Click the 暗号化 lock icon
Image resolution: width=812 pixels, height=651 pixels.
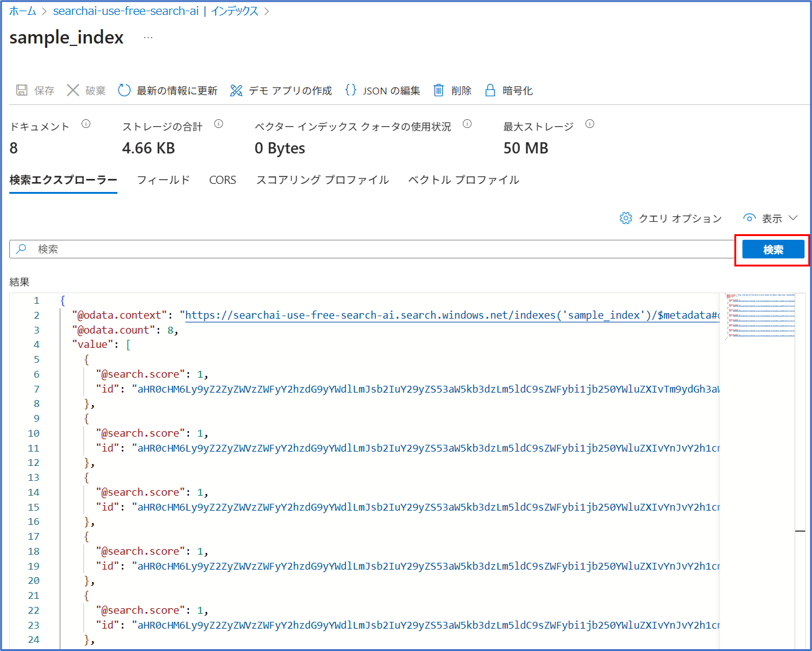click(490, 91)
